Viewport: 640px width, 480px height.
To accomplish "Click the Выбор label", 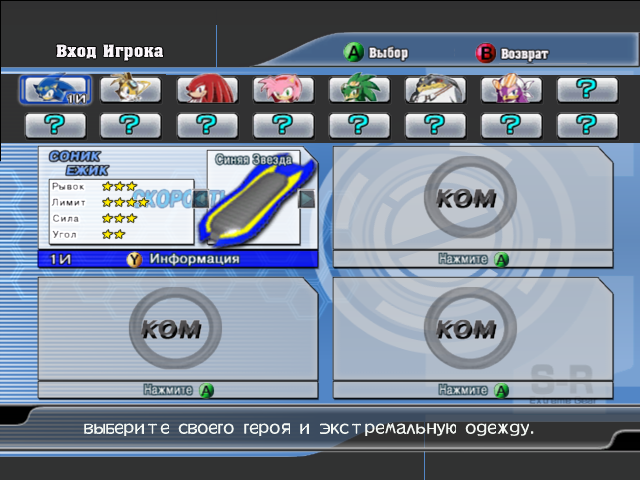I will [388, 53].
